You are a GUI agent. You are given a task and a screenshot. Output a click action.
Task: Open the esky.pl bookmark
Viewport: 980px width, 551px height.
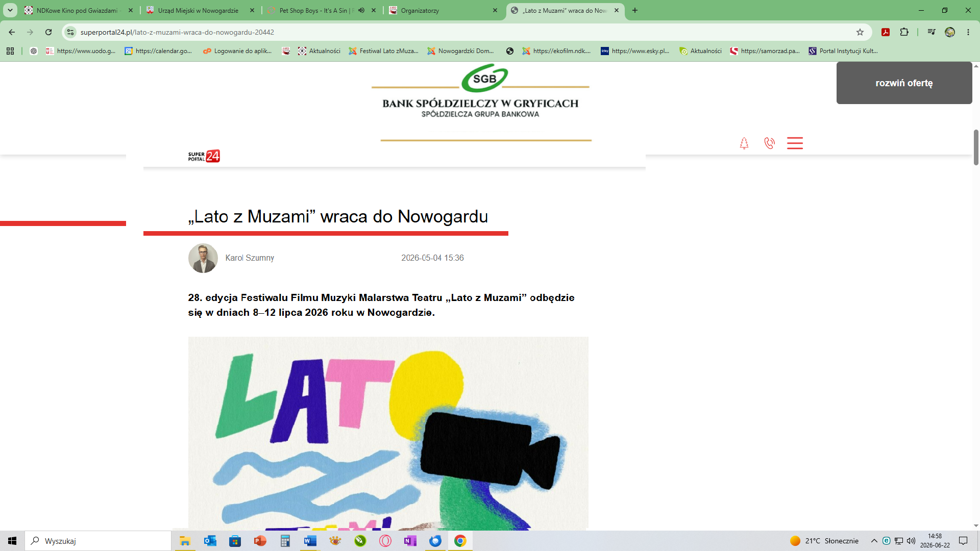(635, 51)
